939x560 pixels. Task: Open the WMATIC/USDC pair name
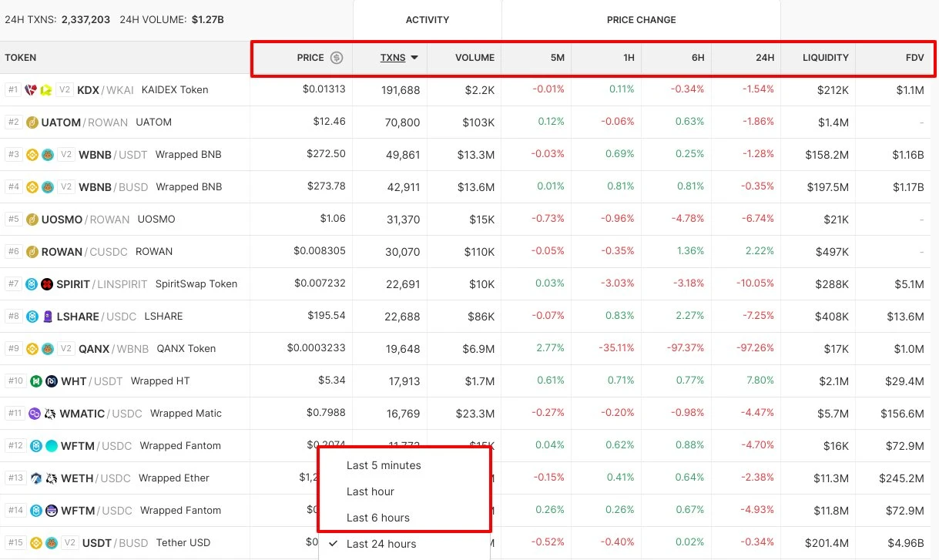101,414
